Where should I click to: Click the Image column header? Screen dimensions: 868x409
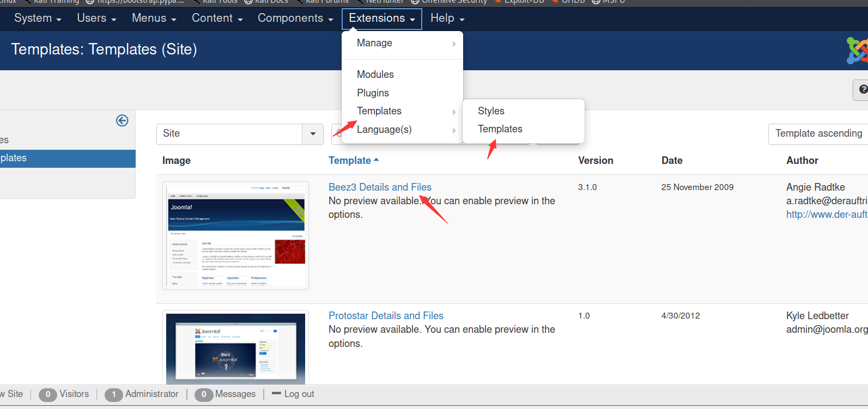tap(177, 161)
